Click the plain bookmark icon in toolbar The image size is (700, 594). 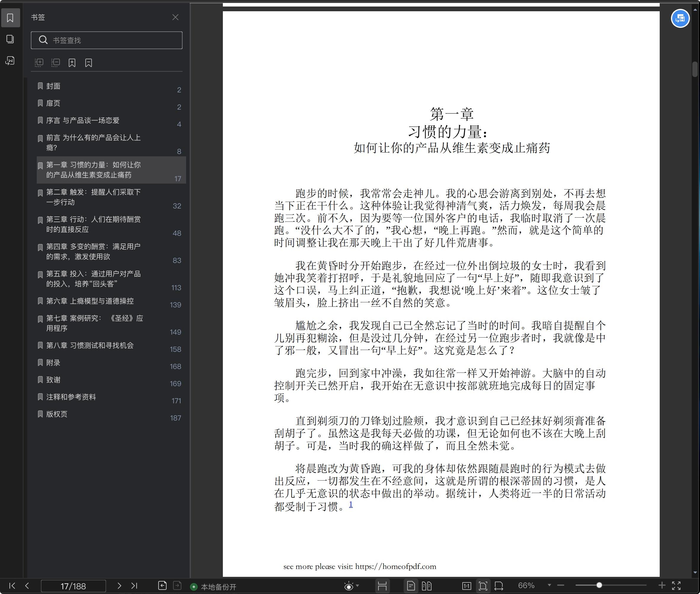click(x=89, y=63)
